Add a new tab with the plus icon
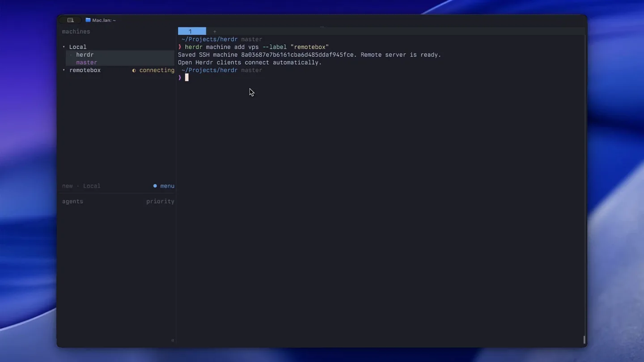This screenshot has height=362, width=644. (x=215, y=31)
